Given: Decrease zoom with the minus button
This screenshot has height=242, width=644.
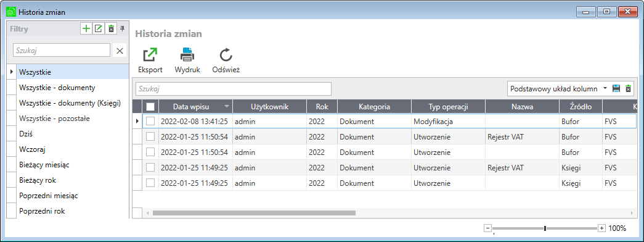Looking at the screenshot, I should 487,228.
